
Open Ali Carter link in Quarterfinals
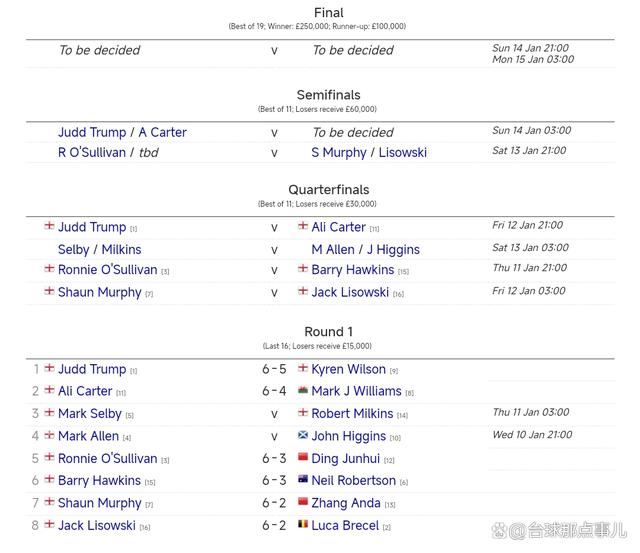[338, 227]
